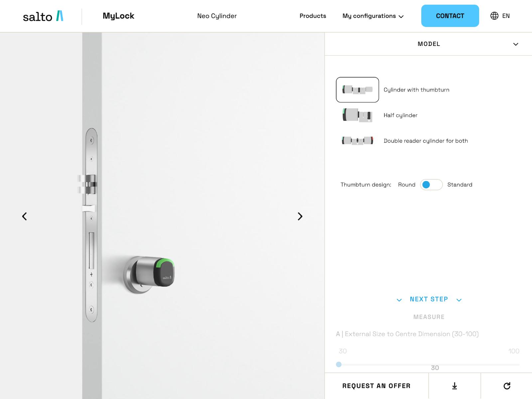532x399 pixels.
Task: Click the reset configuration icon
Action: click(x=506, y=386)
